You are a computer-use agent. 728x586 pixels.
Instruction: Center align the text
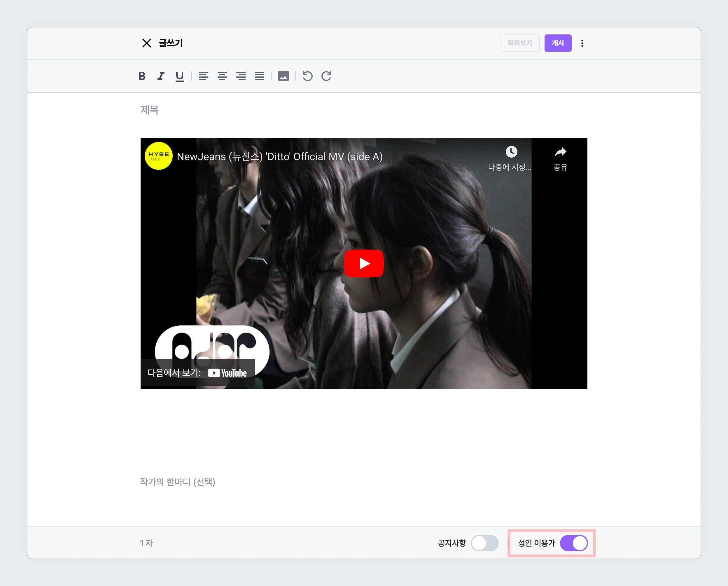click(222, 76)
